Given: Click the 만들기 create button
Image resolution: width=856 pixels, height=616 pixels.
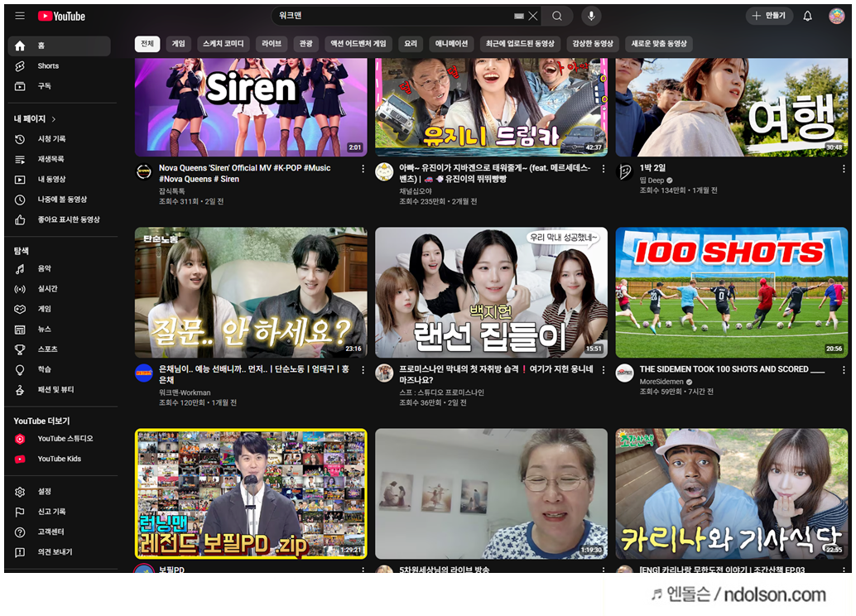Looking at the screenshot, I should point(768,16).
